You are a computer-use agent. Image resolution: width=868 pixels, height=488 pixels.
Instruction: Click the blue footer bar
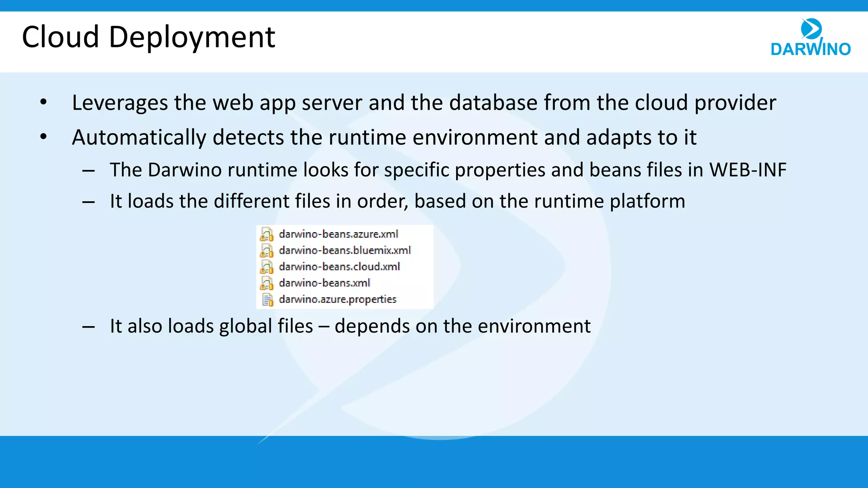(434, 462)
